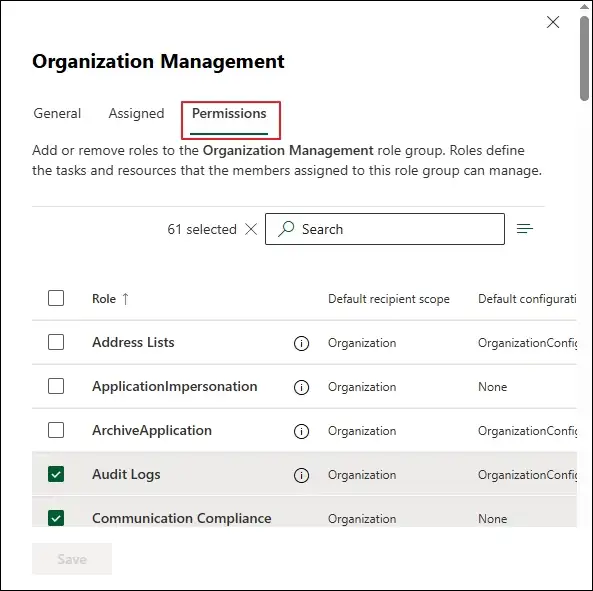
Task: Click Organization scope in Audit Logs row
Action: click(x=362, y=475)
